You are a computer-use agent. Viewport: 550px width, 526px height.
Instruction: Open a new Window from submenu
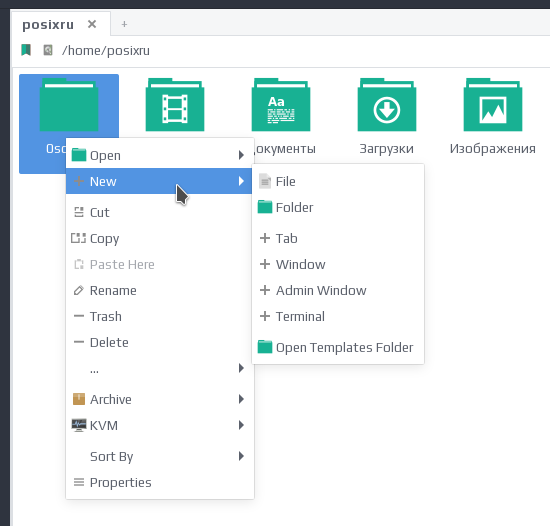[338, 264]
